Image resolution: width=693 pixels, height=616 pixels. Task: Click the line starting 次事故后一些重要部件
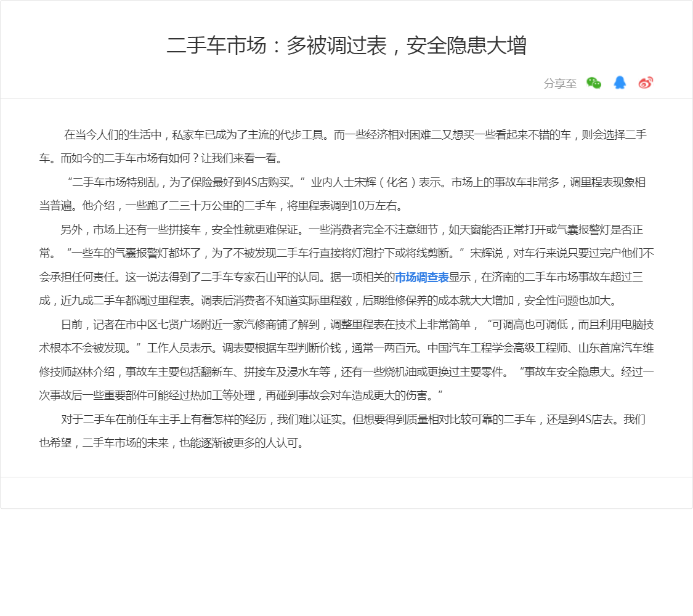click(241, 395)
